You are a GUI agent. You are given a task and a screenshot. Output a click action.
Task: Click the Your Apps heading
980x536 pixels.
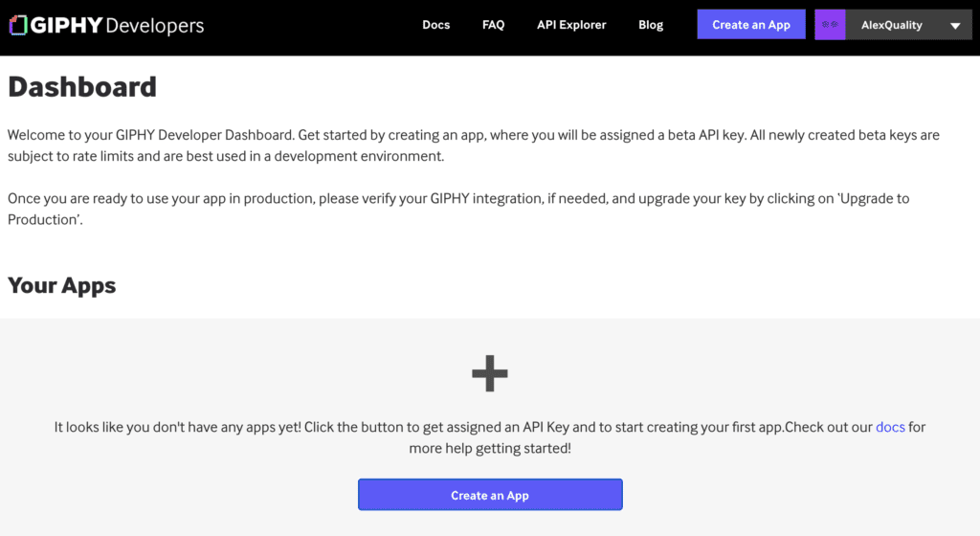pos(61,285)
